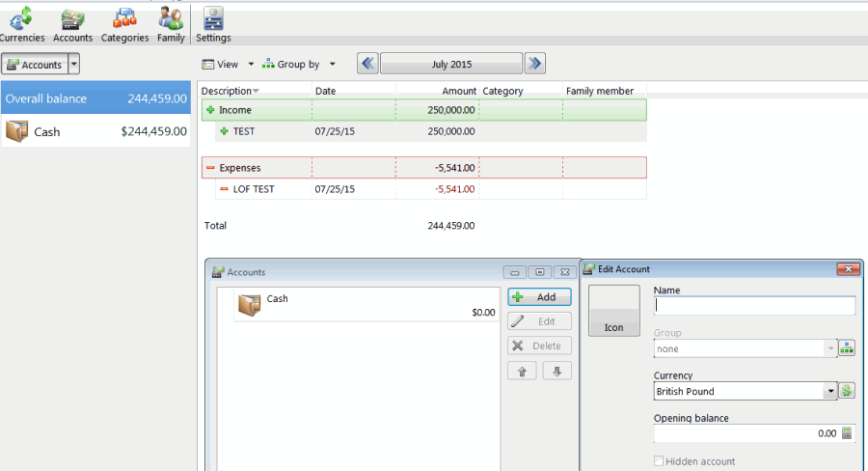The width and height of the screenshot is (868, 471).
Task: Click the Accounts panel selector button
Action: click(35, 65)
